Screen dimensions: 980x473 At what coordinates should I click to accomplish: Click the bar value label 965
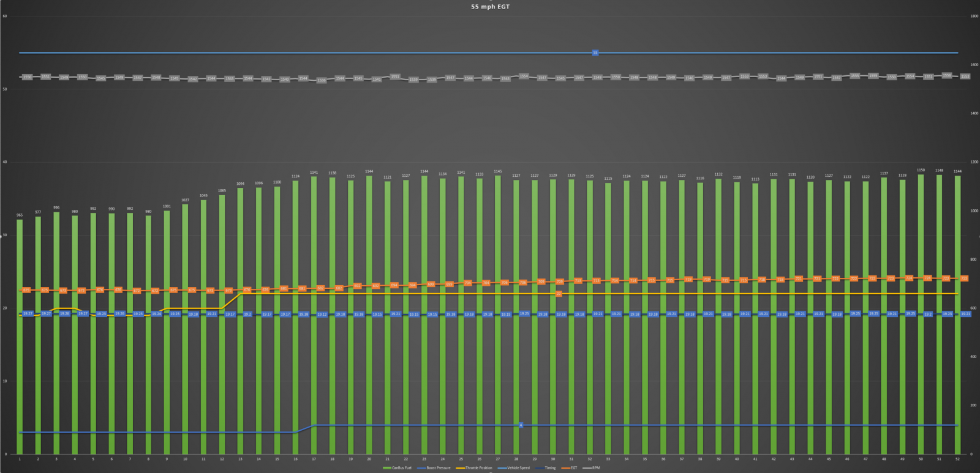(20, 215)
